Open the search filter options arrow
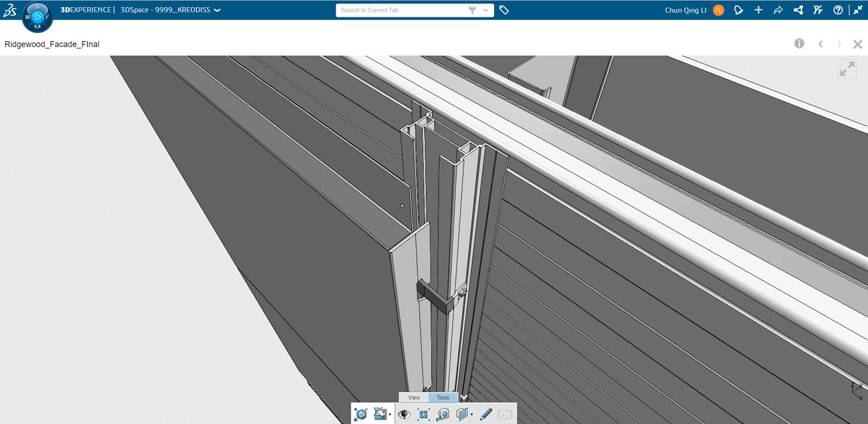The height and width of the screenshot is (424, 868). 486,10
